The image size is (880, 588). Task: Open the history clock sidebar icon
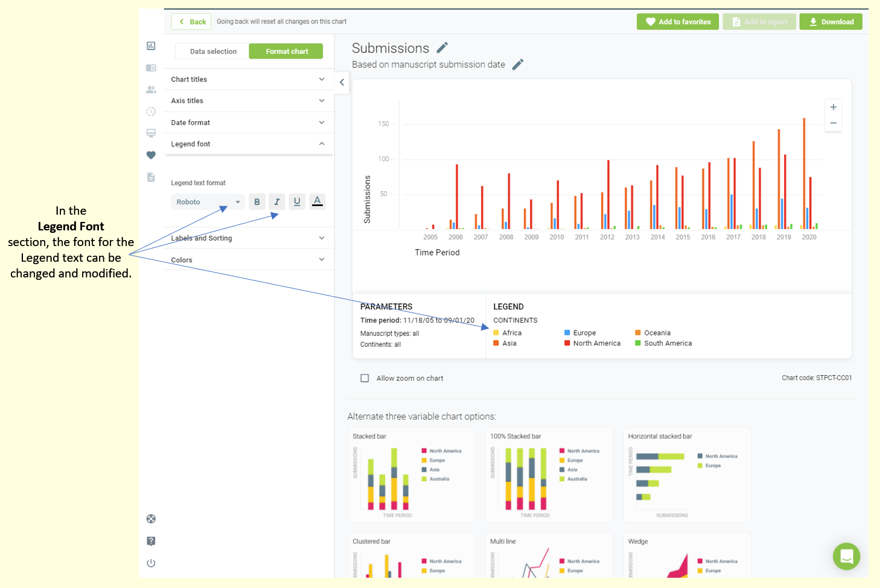coord(151,112)
